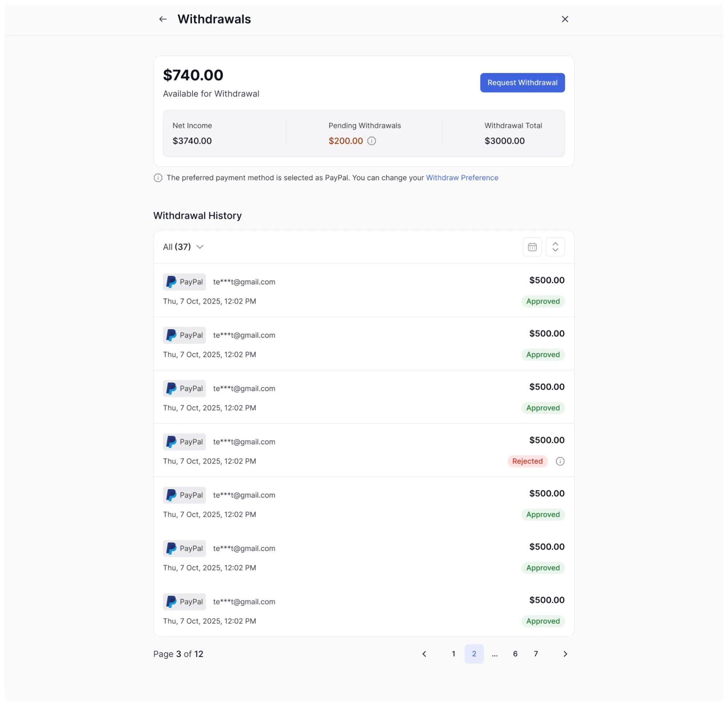The image size is (728, 707).
Task: Click the PayPal logo in first withdrawal row
Action: click(x=171, y=282)
